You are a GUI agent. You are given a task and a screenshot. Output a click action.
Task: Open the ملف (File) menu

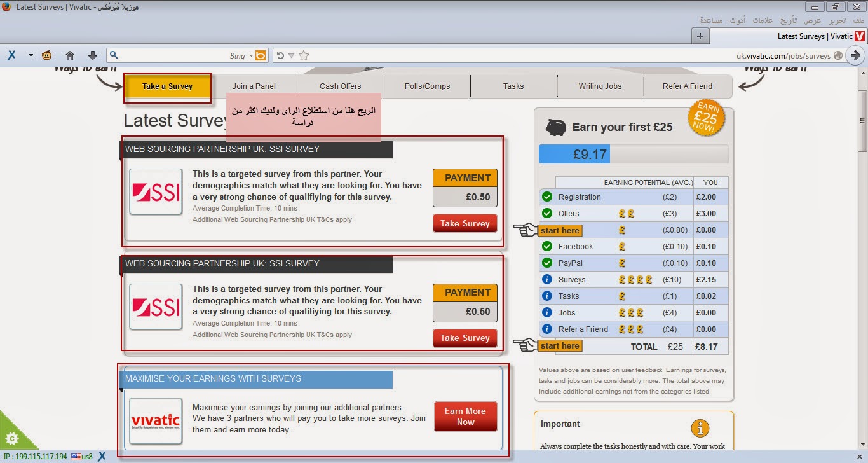(858, 20)
